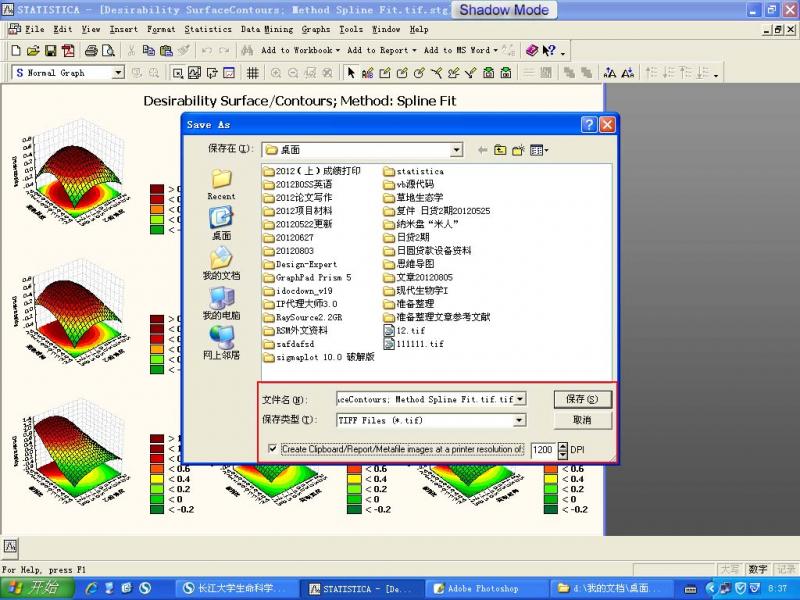Click the dialog's question mark help button
The width and height of the screenshot is (800, 600).
coord(589,124)
